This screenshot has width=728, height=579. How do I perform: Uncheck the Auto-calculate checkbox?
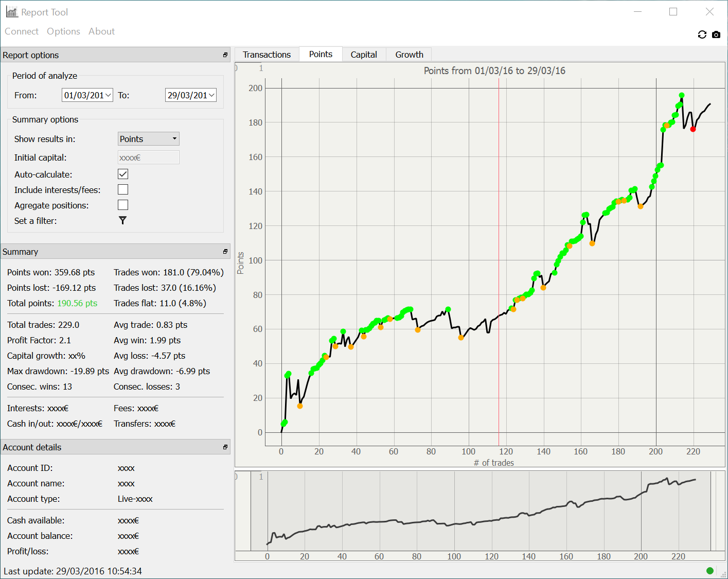point(123,174)
